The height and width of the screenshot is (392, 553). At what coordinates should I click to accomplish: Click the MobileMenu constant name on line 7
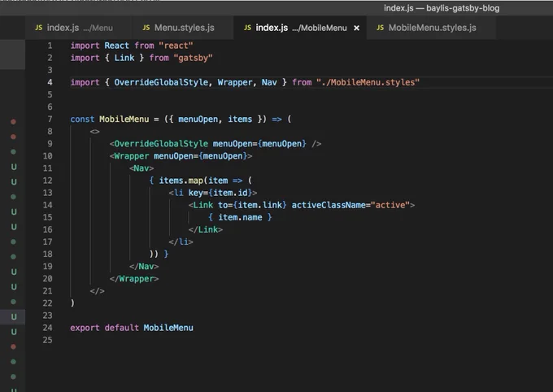(124, 120)
